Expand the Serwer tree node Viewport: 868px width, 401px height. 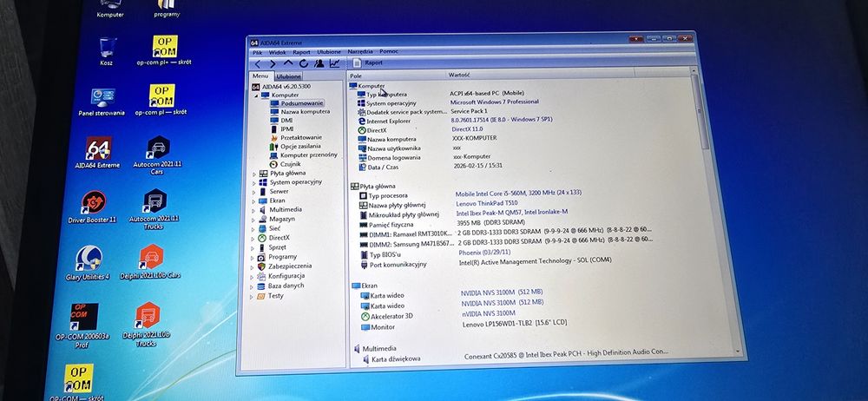pos(254,192)
